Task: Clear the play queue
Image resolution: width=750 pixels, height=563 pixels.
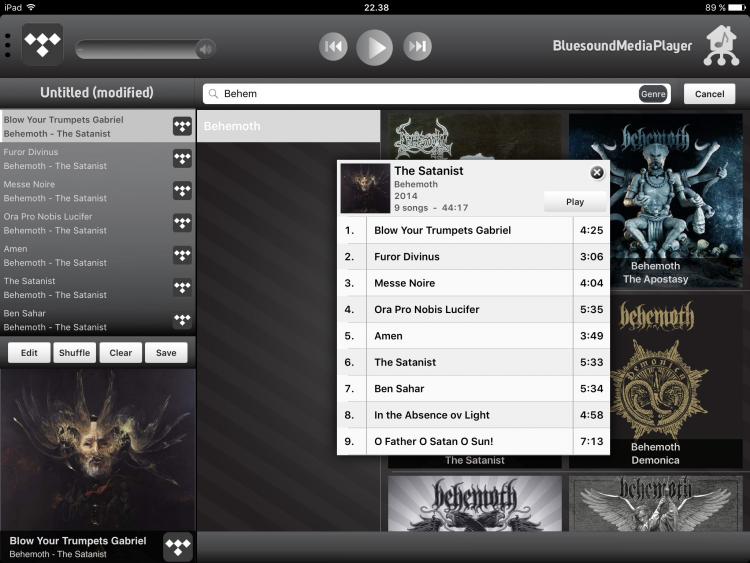Action: tap(121, 353)
